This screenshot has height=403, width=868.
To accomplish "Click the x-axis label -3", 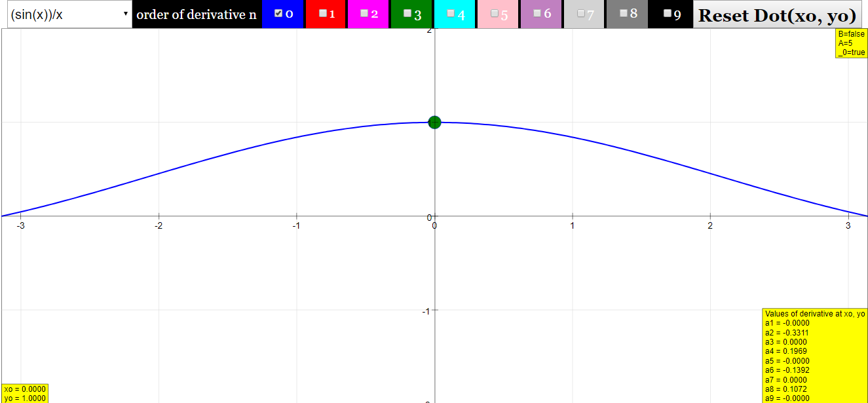I will point(20,225).
